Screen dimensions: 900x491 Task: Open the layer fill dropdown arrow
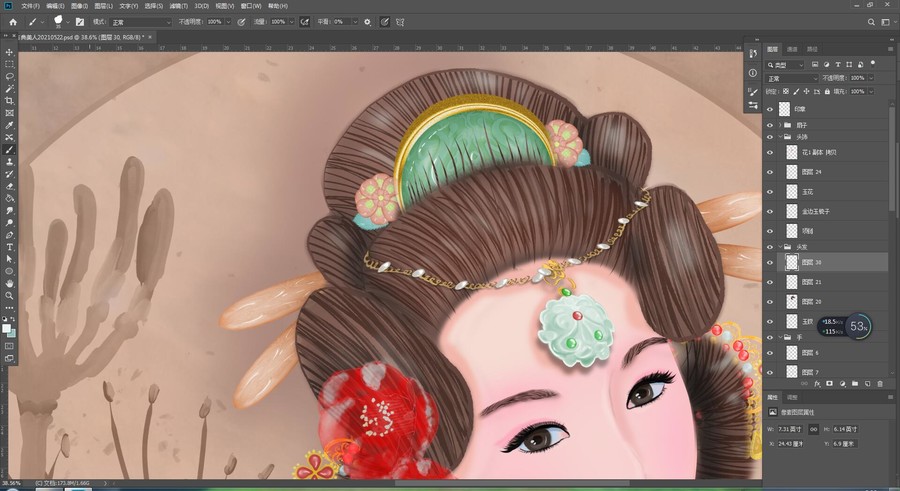871,91
